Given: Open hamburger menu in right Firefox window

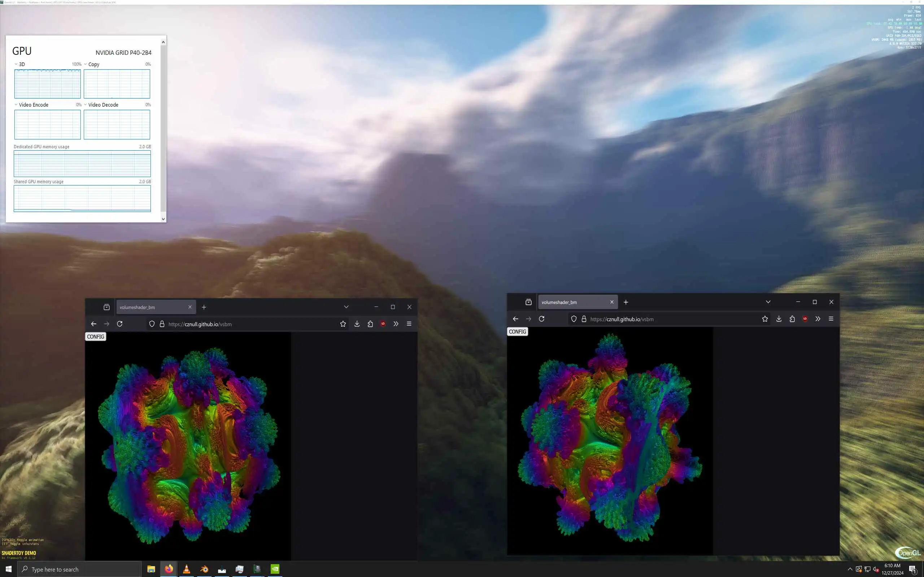Looking at the screenshot, I should click(x=831, y=319).
